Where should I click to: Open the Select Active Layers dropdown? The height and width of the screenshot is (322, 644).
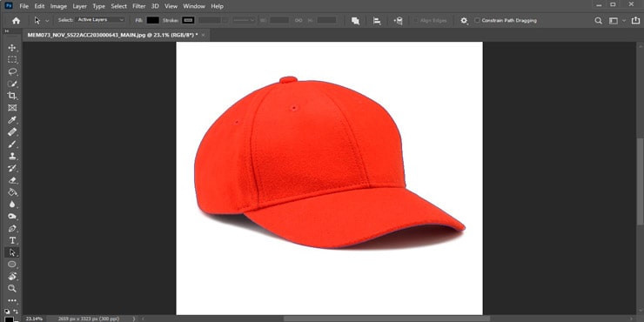[x=101, y=20]
